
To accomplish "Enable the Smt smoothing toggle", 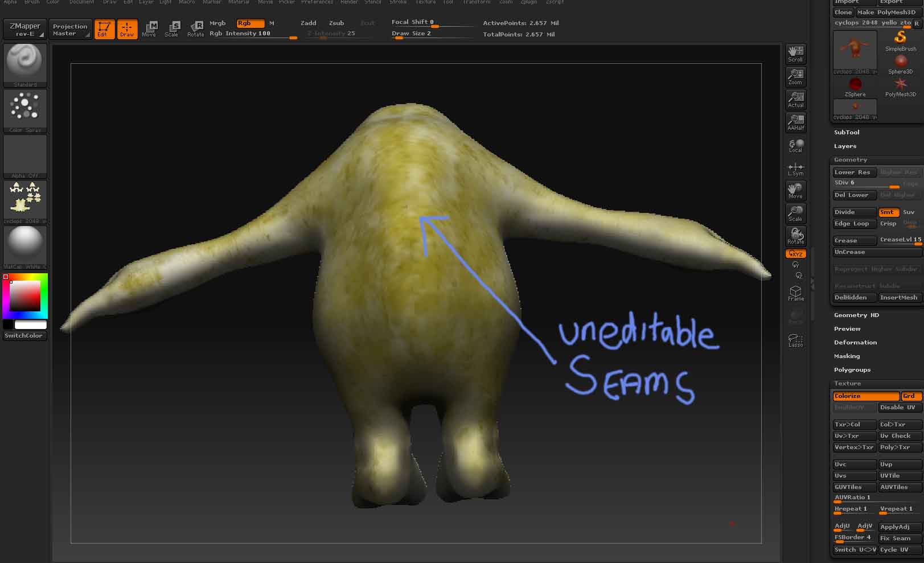I will 888,212.
